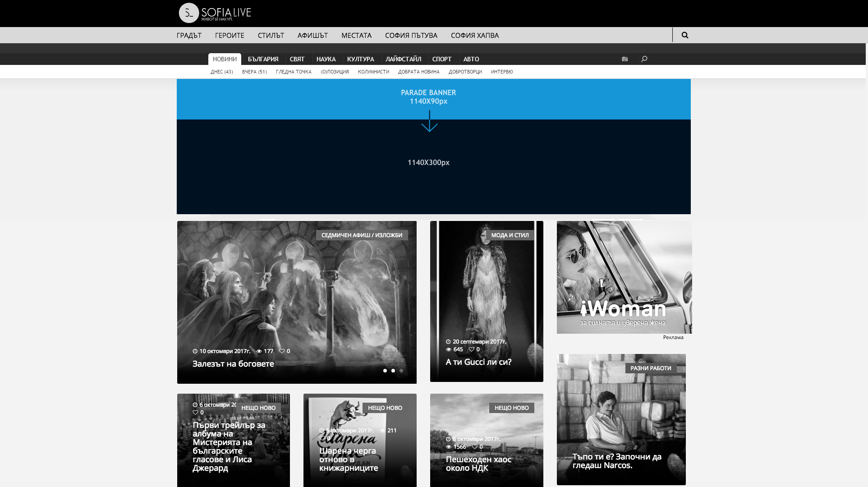868x487 pixels.
Task: Click the Sofia Live logo
Action: tap(215, 13)
